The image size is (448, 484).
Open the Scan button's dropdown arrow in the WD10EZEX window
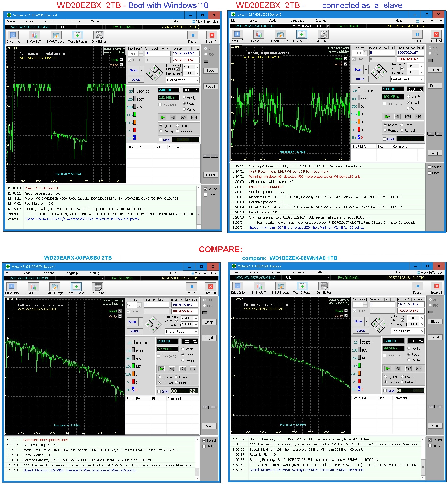click(367, 321)
